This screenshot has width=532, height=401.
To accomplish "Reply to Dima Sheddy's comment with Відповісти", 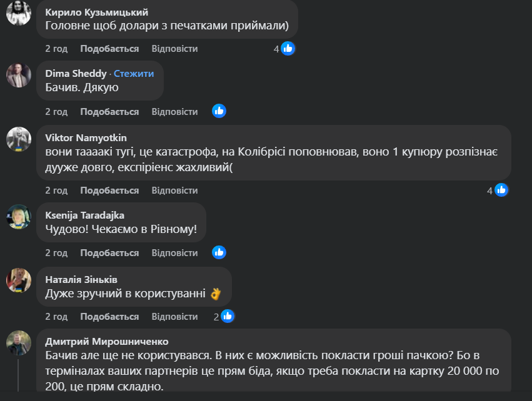I will coord(174,112).
